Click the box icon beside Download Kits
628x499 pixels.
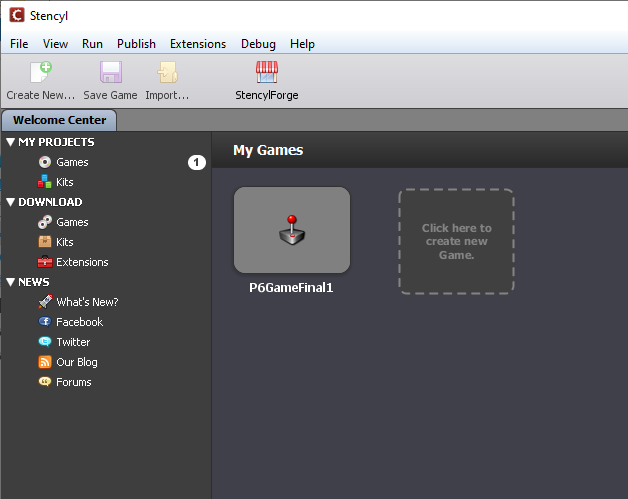(x=45, y=241)
